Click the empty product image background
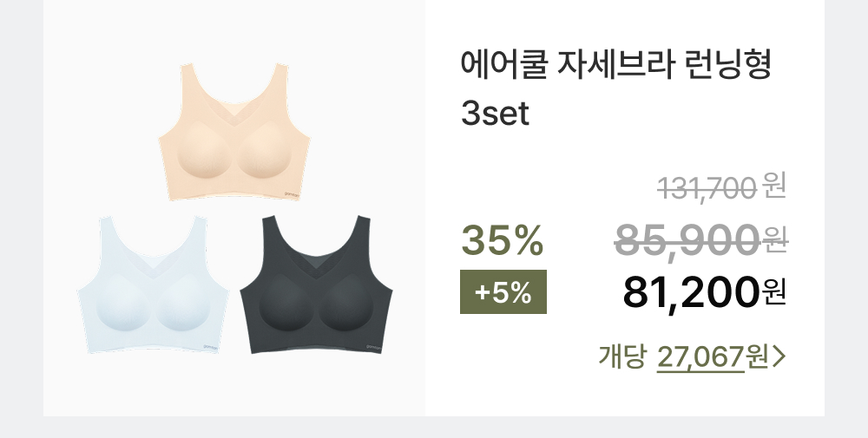This screenshot has height=438, width=868. point(104,104)
